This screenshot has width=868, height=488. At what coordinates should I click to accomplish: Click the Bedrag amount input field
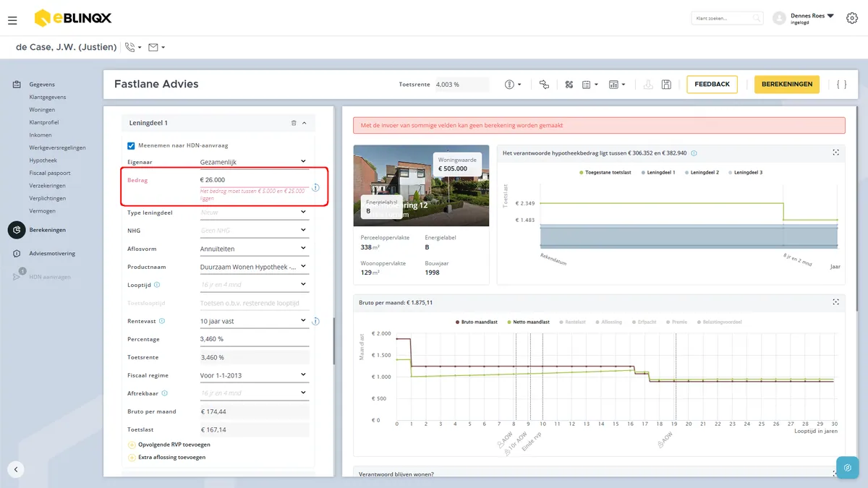tap(253, 180)
